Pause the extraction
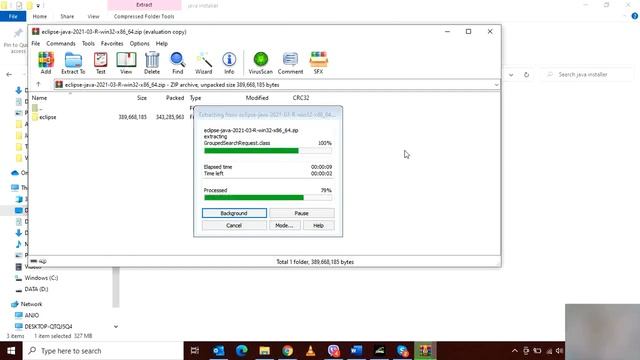 [302, 213]
